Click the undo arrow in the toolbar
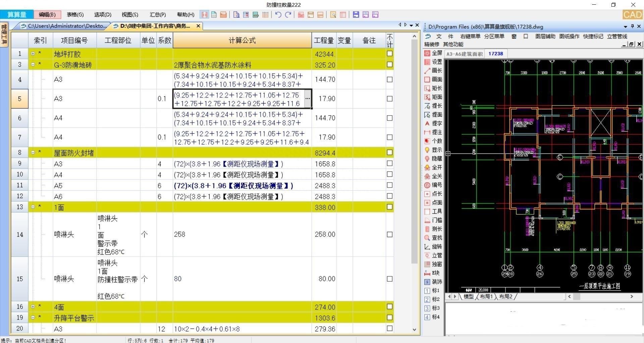The image size is (644, 343). 278,15
